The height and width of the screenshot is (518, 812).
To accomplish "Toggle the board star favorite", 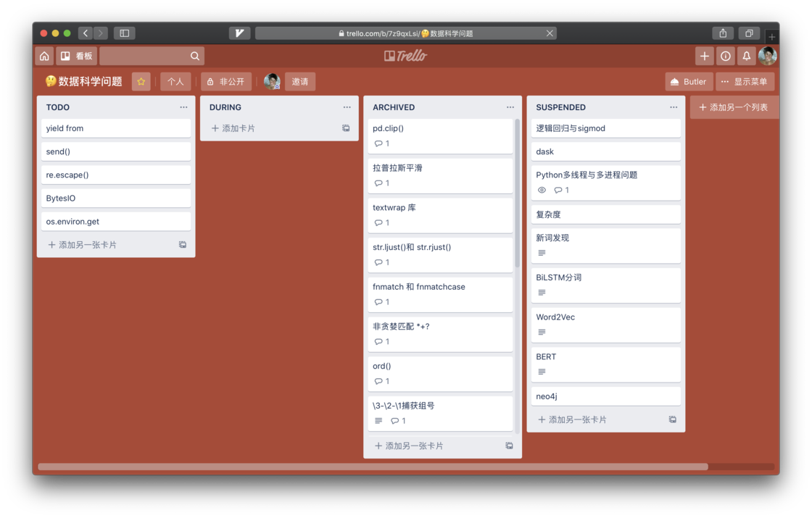I will (x=141, y=82).
